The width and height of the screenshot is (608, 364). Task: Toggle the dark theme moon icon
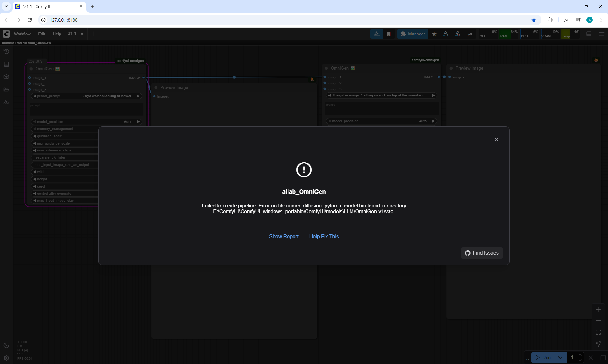pyautogui.click(x=6, y=345)
